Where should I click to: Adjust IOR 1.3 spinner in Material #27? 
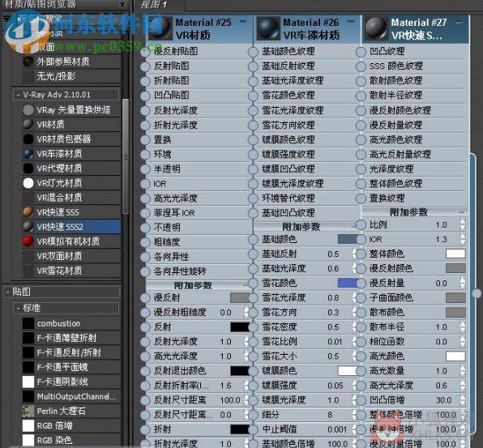point(463,239)
